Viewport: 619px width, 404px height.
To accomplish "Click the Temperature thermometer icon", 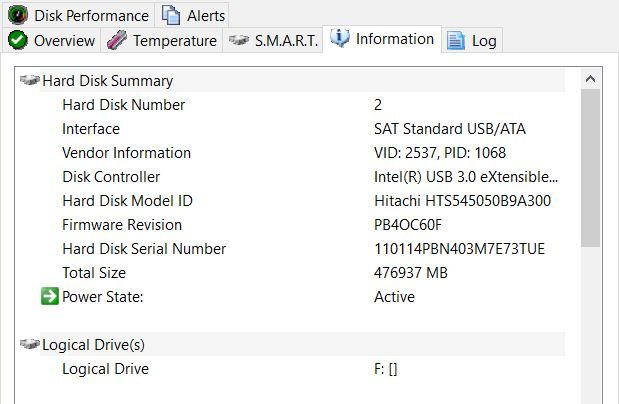I will click(x=117, y=40).
